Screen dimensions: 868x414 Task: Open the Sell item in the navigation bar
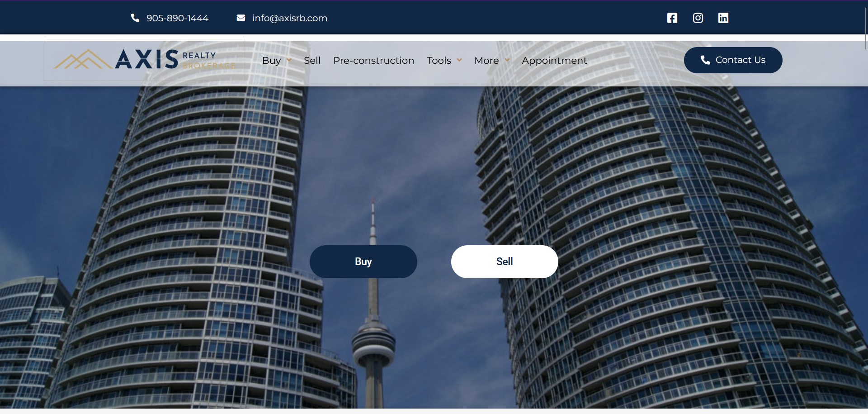pyautogui.click(x=312, y=61)
